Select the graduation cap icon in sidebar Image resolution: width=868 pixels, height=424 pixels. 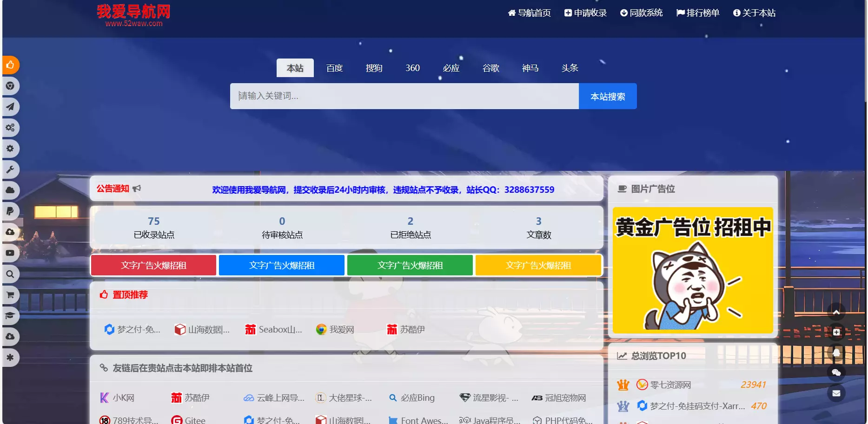pos(10,316)
